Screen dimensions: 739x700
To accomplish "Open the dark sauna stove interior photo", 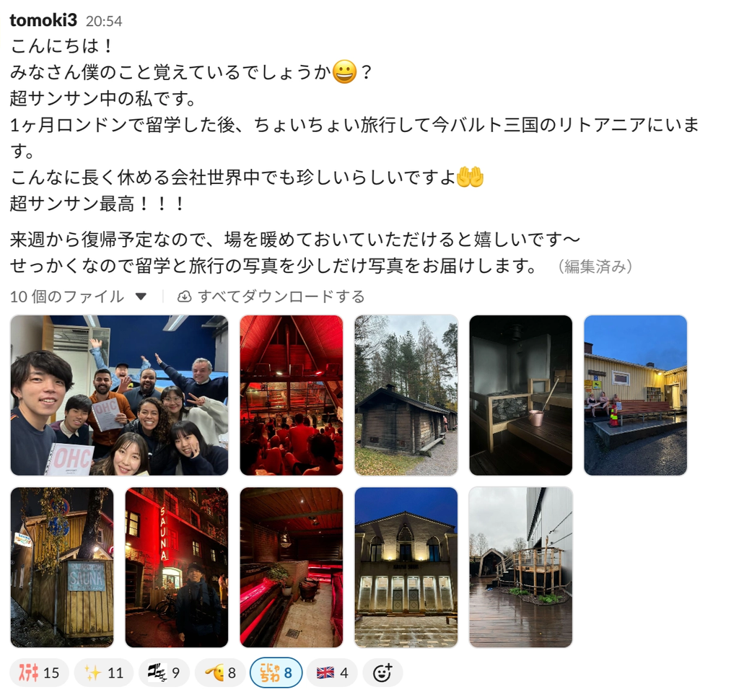I will (x=521, y=395).
